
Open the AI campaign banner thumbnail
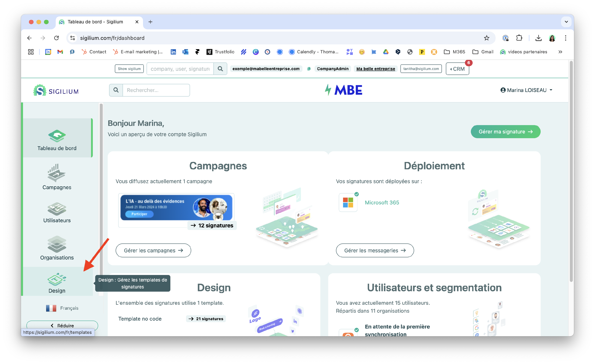[x=176, y=208]
